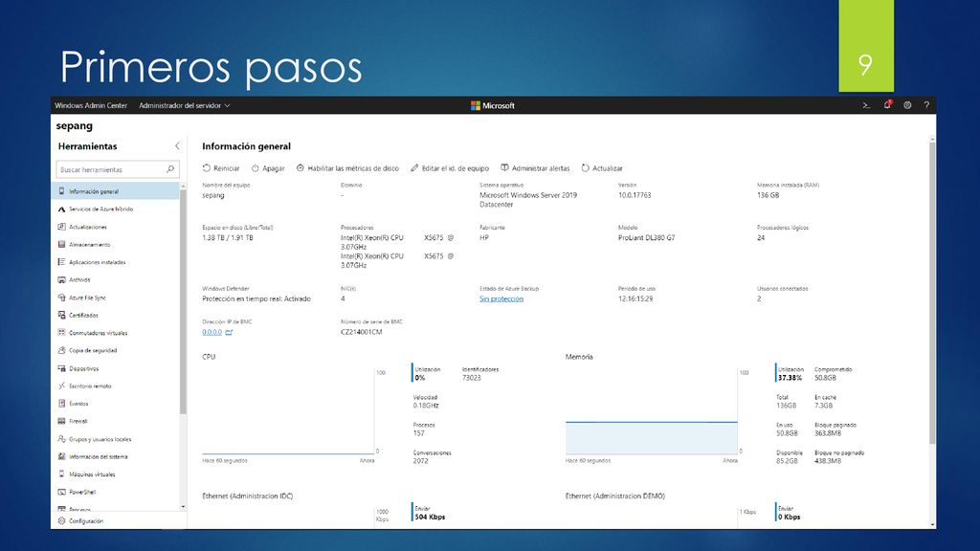Click the '1.38 TB / 1.91 TB' disk value

point(228,237)
